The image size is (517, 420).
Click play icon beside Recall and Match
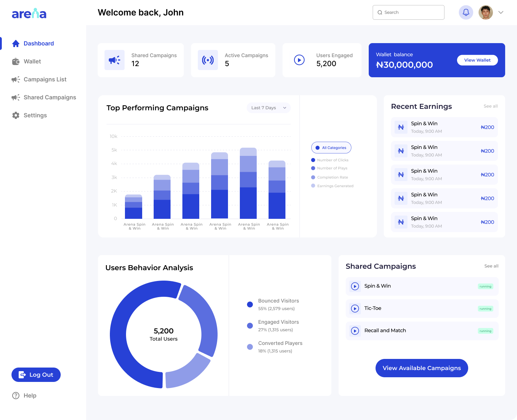(x=355, y=331)
